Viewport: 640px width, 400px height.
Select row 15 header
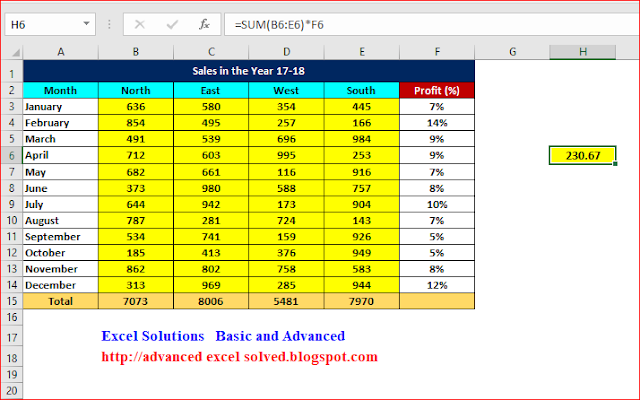[x=12, y=301]
